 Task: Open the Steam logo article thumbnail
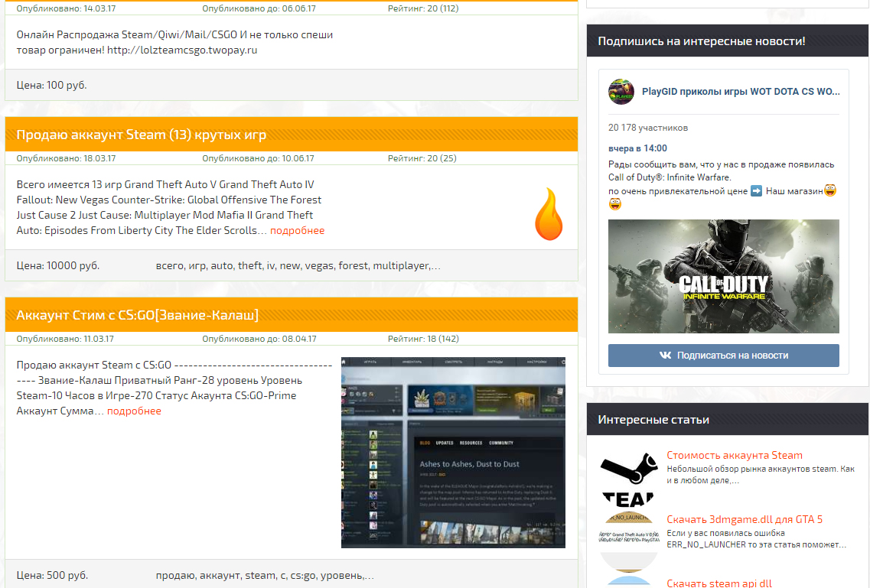pyautogui.click(x=629, y=479)
